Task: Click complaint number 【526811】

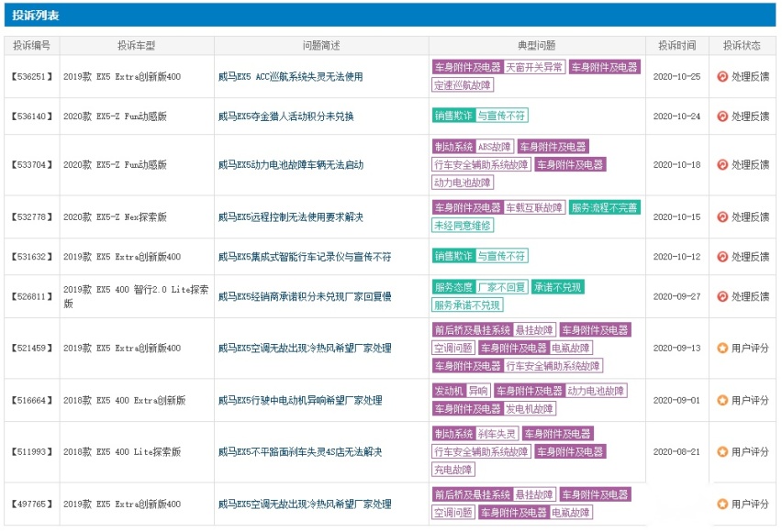Action: click(x=31, y=296)
